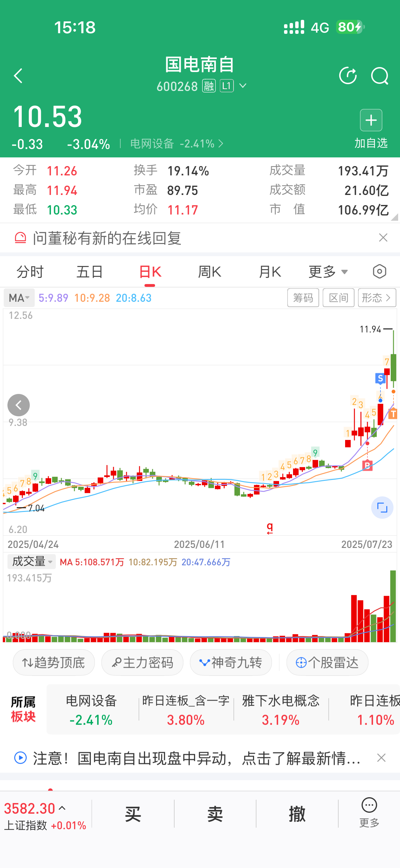Tap the 11.94 high price label

370,329
